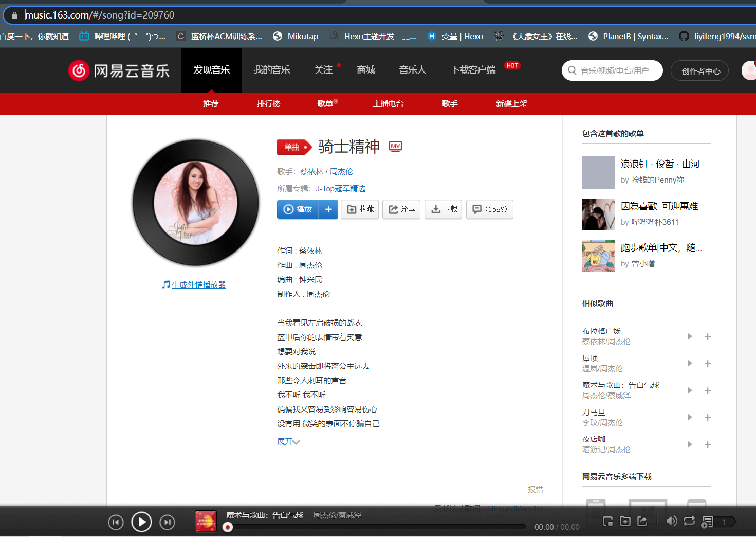The height and width of the screenshot is (537, 756).
Task: Select the 推荐 sub-navigation item
Action: [211, 104]
